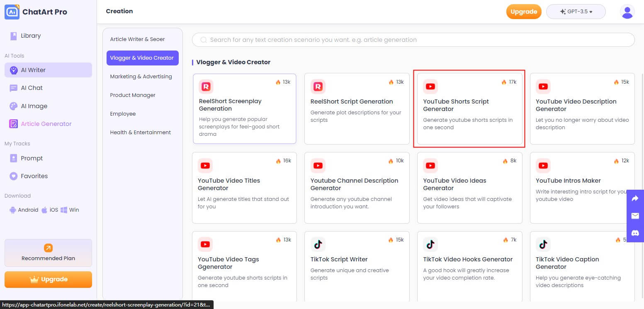Click the Android download icon
This screenshot has width=644, height=309.
(13, 210)
